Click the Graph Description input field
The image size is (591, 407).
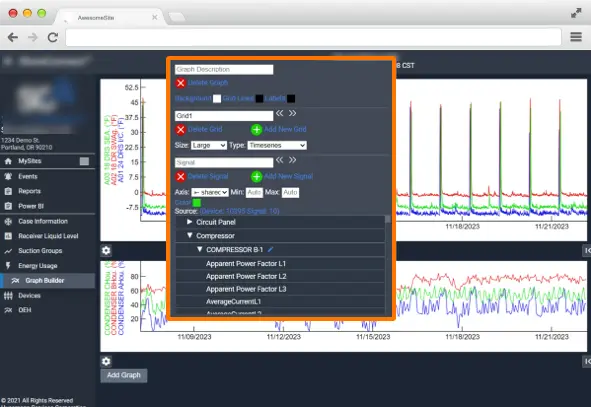point(224,69)
